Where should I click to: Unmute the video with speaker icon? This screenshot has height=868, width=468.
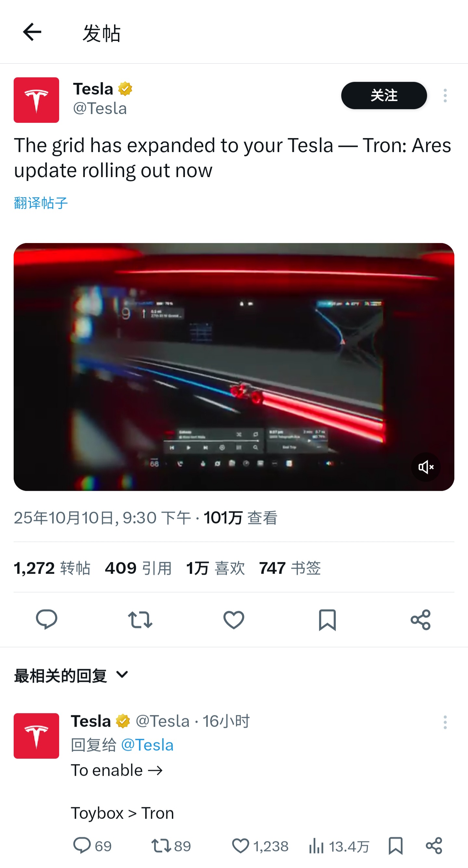425,467
